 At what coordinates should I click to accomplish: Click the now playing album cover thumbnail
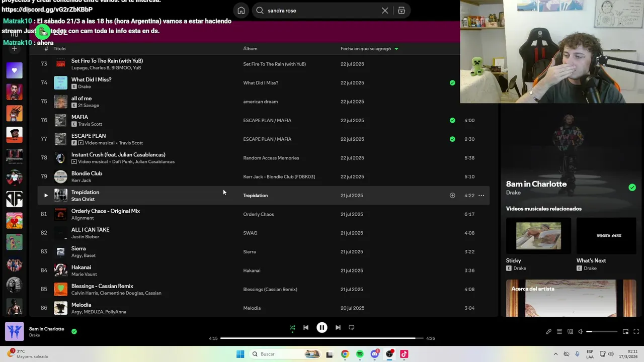14,332
